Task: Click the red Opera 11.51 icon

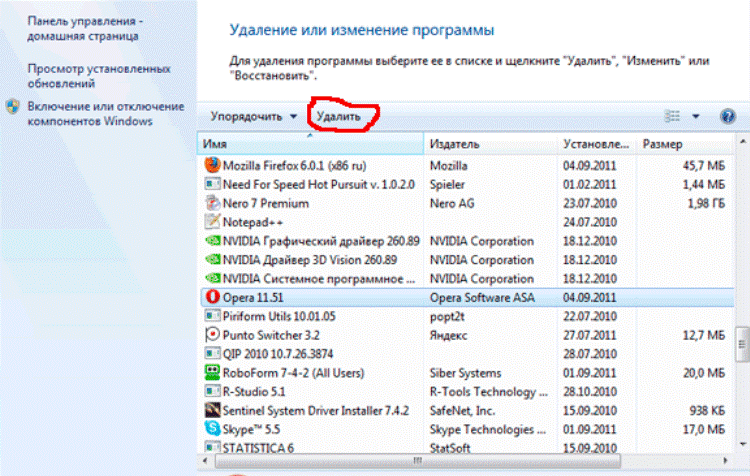Action: [212, 297]
